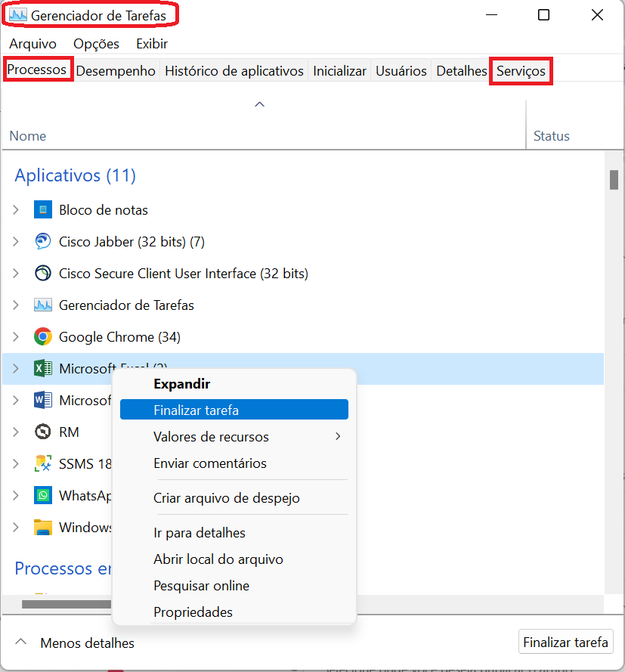Open the Usuários tab
625x672 pixels.
(x=401, y=71)
